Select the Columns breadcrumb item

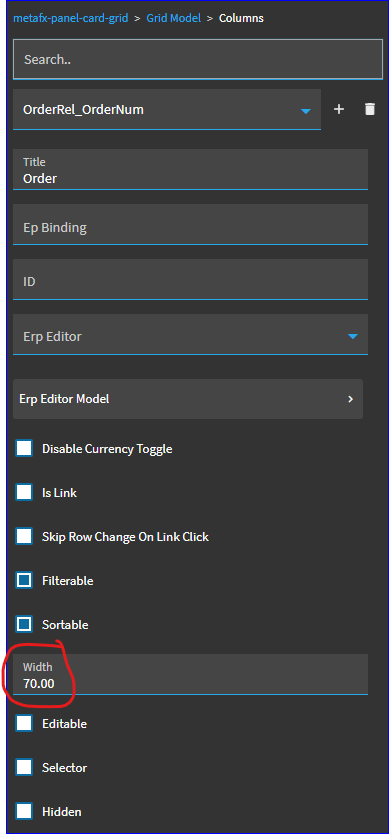tap(241, 18)
